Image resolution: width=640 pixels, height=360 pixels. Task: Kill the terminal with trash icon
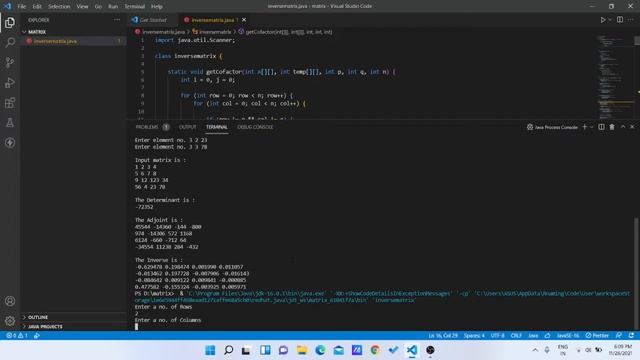pyautogui.click(x=612, y=127)
